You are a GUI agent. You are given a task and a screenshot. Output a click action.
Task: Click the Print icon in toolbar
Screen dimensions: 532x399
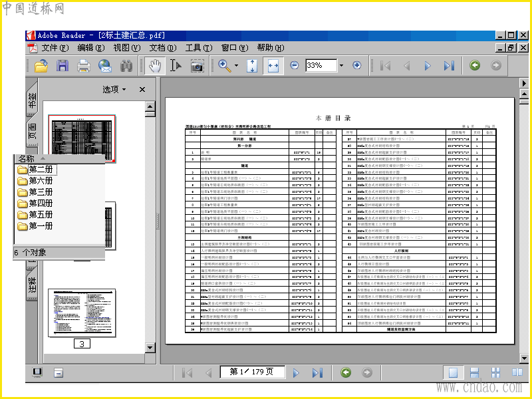(84, 65)
